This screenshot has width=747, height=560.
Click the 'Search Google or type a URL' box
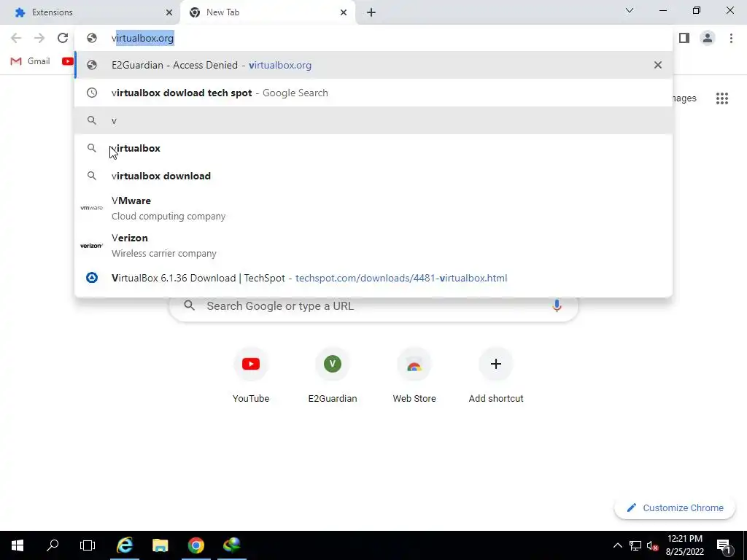(x=373, y=306)
